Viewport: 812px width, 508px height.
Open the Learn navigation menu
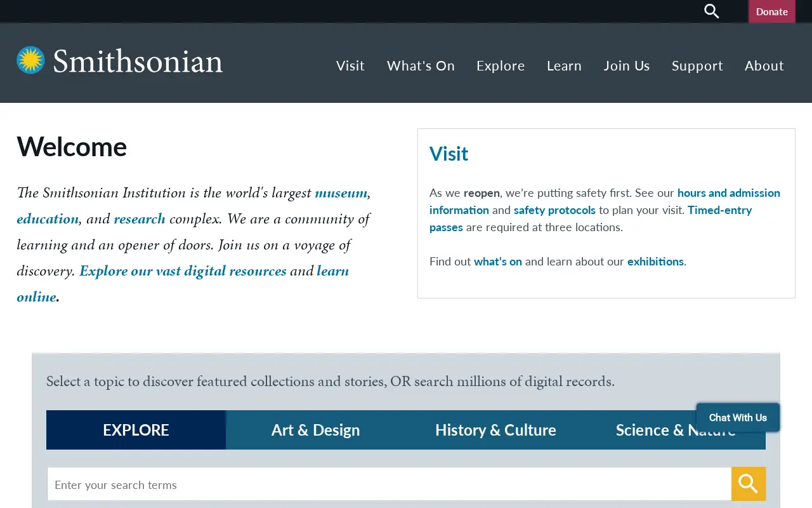click(x=564, y=65)
